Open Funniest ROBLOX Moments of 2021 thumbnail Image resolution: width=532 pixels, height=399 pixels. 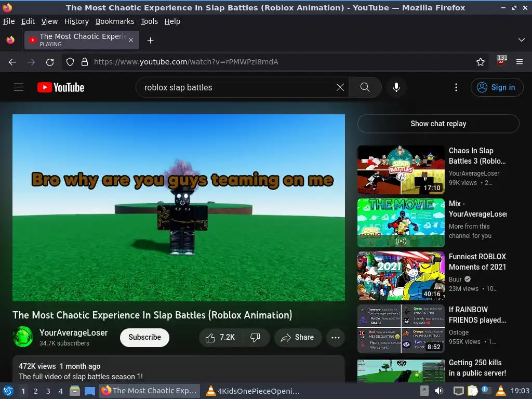point(401,276)
